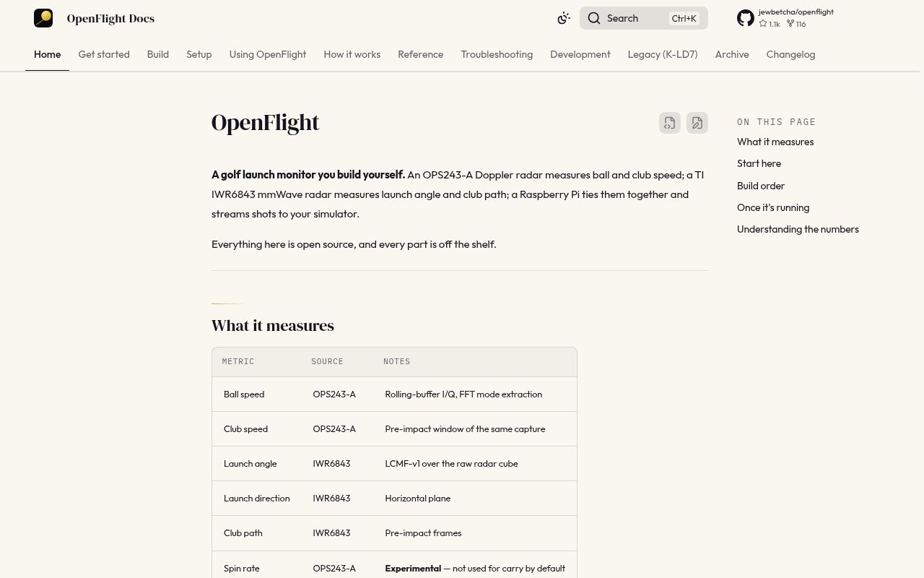View the Changelog tab

pyautogui.click(x=790, y=54)
